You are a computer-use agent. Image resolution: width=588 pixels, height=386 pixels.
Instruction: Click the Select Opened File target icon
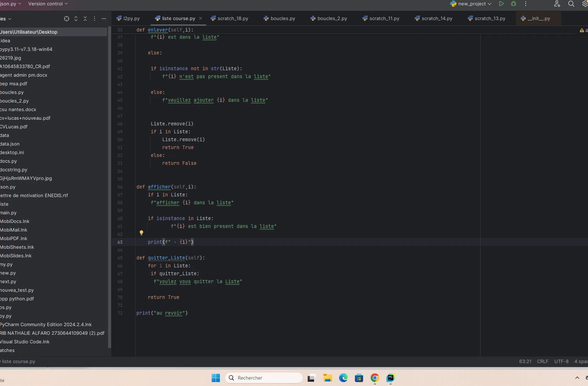pos(67,19)
